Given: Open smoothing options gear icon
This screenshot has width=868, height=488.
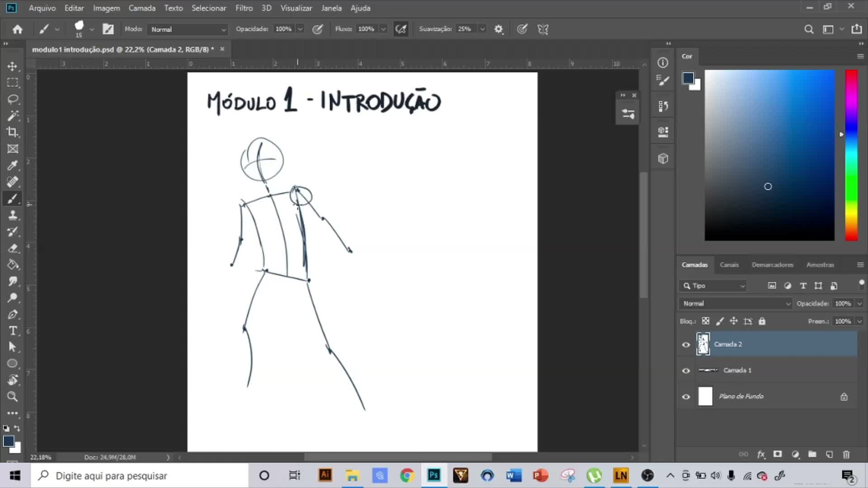Looking at the screenshot, I should coord(498,29).
